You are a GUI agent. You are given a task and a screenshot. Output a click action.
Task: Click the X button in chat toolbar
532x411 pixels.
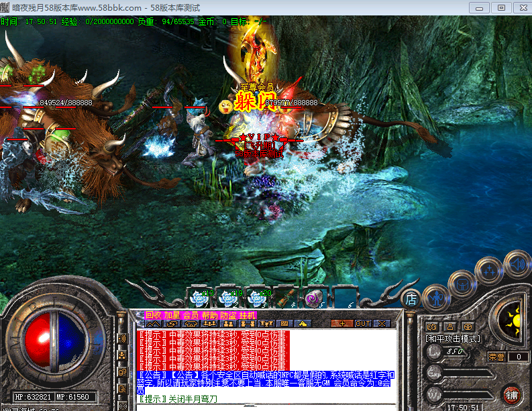click(x=382, y=324)
